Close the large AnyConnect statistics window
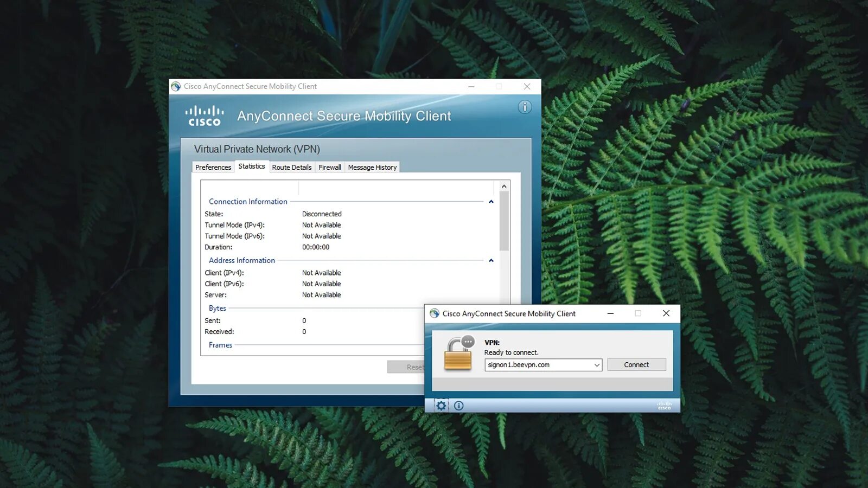 point(527,86)
